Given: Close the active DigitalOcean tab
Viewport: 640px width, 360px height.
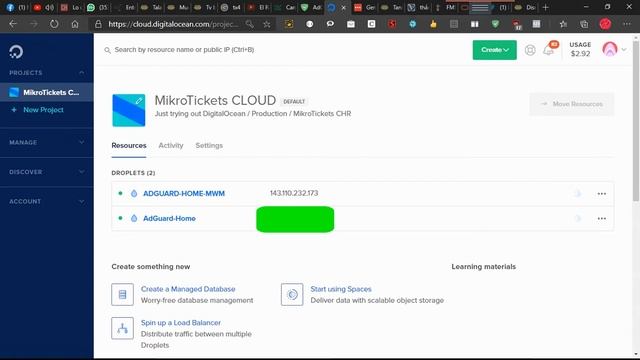Looking at the screenshot, I should [343, 7].
